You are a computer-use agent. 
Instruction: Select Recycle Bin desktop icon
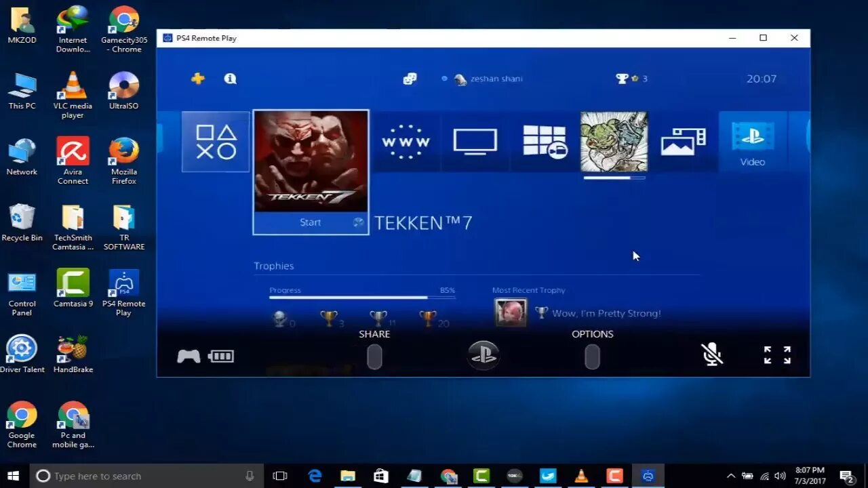(22, 223)
